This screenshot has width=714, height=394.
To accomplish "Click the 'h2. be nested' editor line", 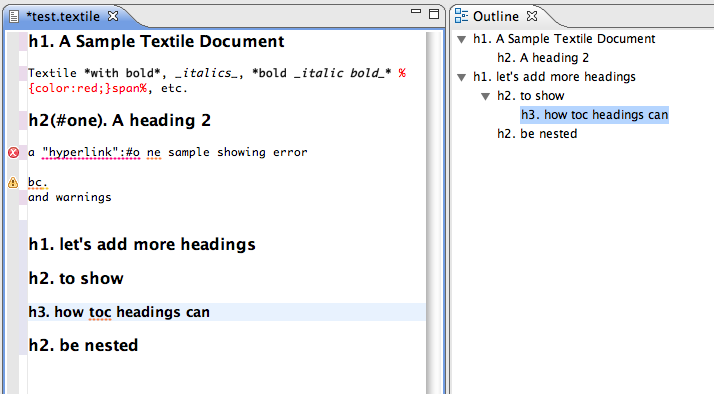I will 83,345.
